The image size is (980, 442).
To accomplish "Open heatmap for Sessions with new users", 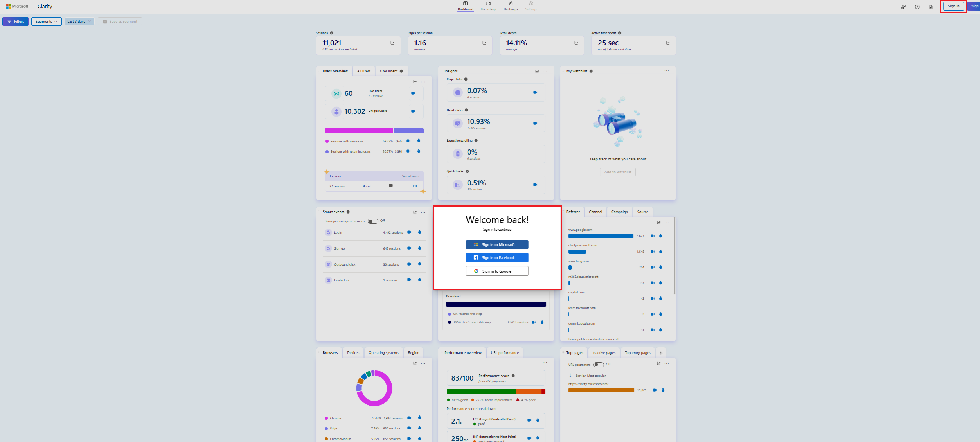I will tap(419, 140).
